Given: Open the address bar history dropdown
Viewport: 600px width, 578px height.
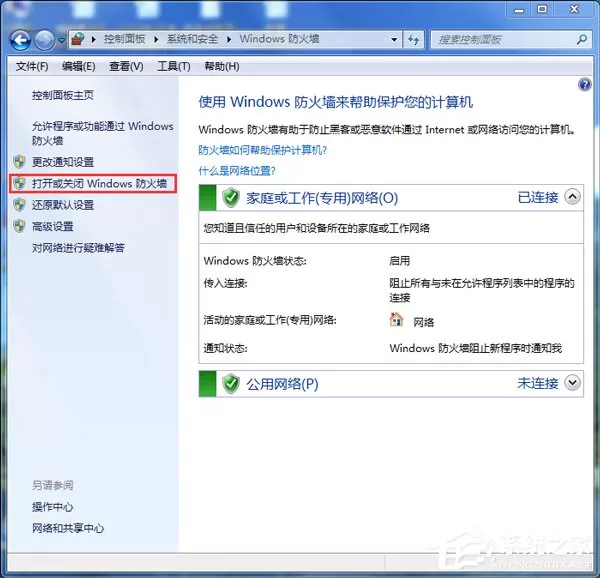Looking at the screenshot, I should (x=394, y=39).
